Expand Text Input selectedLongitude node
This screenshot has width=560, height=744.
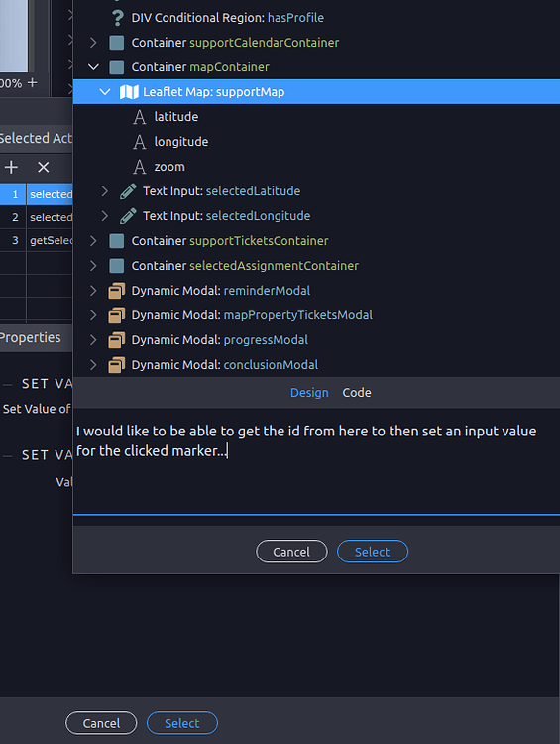point(105,216)
